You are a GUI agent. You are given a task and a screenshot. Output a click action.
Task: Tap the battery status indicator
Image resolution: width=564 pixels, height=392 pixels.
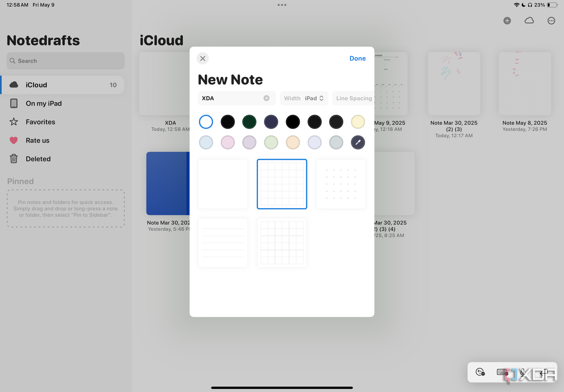pyautogui.click(x=552, y=5)
